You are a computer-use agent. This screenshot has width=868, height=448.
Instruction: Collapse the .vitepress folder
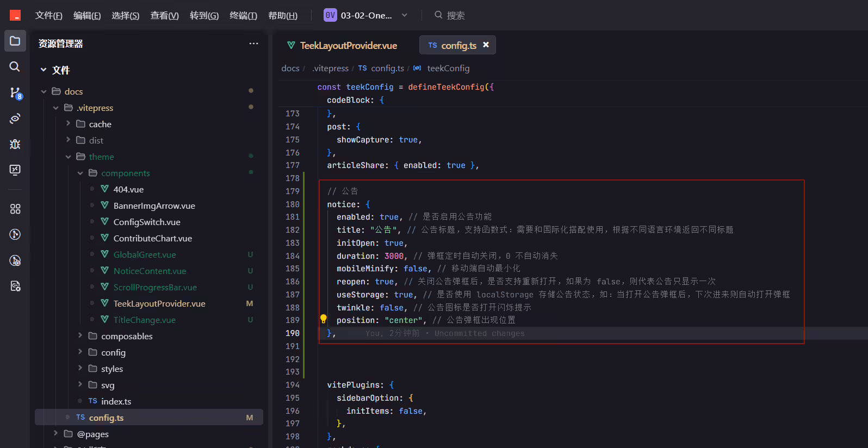(x=55, y=108)
